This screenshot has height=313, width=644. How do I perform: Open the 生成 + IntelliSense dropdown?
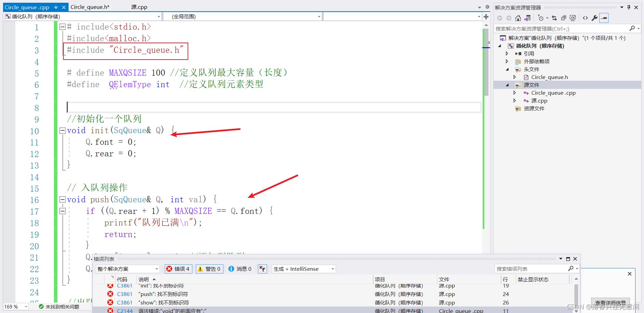coord(304,269)
